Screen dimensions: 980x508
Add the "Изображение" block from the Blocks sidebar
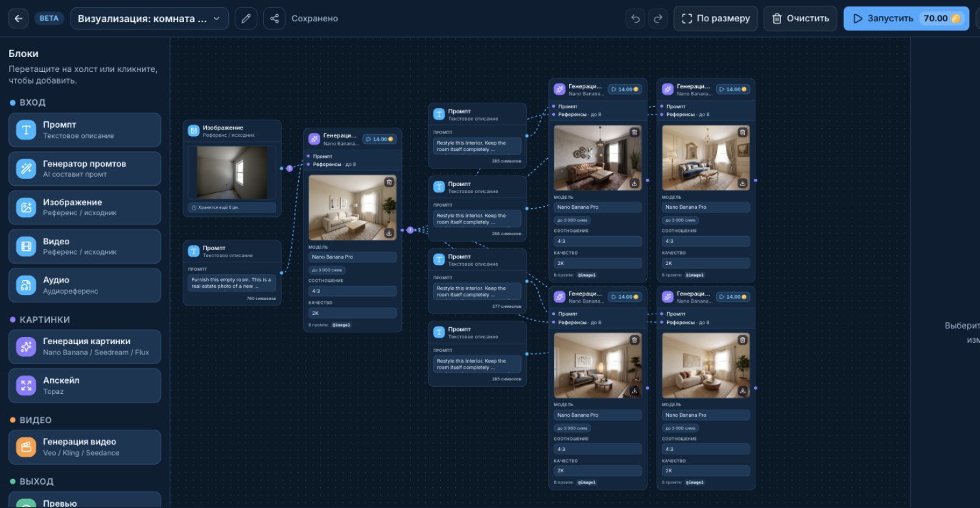click(85, 207)
